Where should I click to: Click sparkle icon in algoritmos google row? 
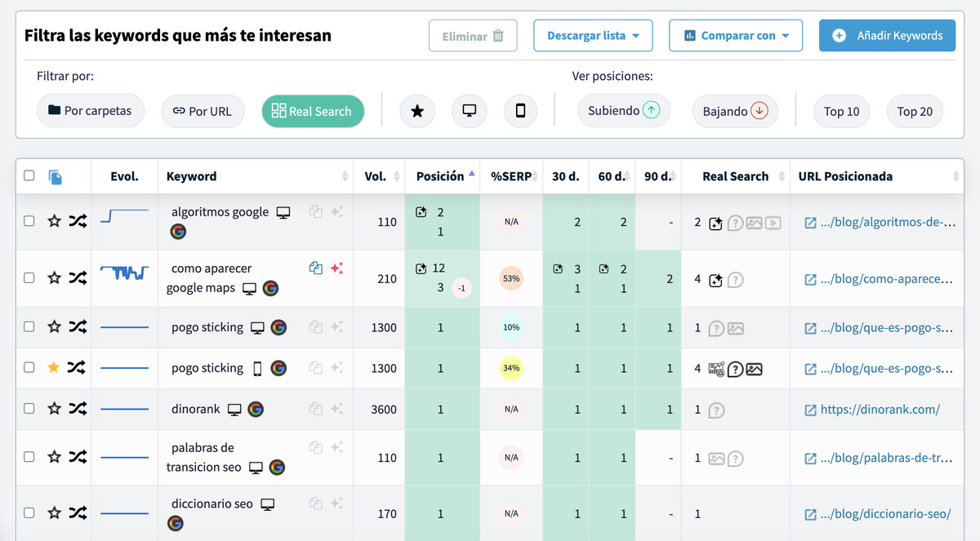coord(337,211)
